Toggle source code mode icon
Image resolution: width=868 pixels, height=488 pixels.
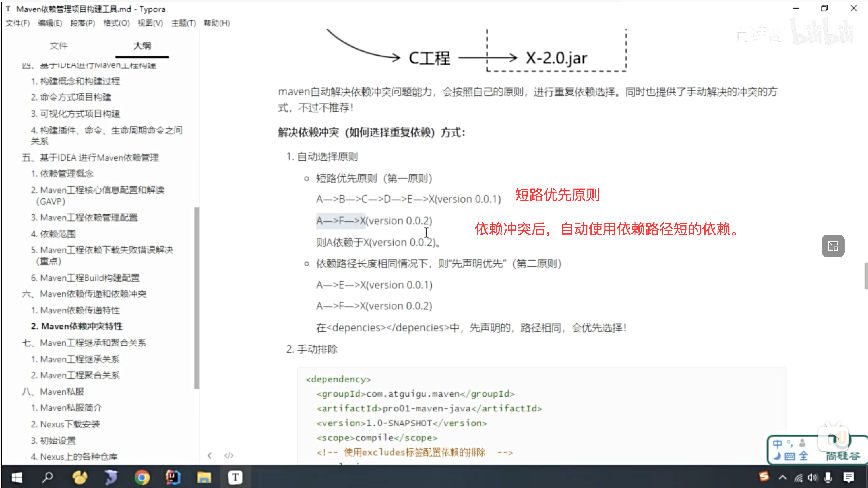(x=229, y=456)
